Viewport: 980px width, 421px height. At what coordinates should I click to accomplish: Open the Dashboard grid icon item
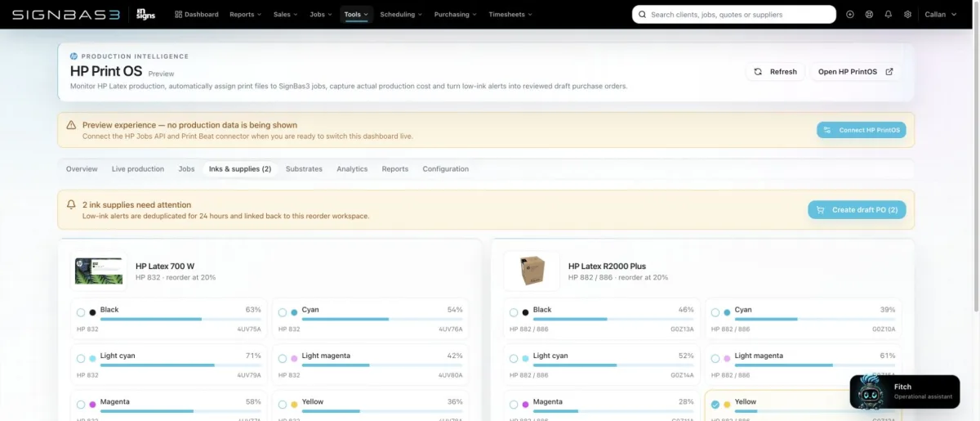point(197,14)
